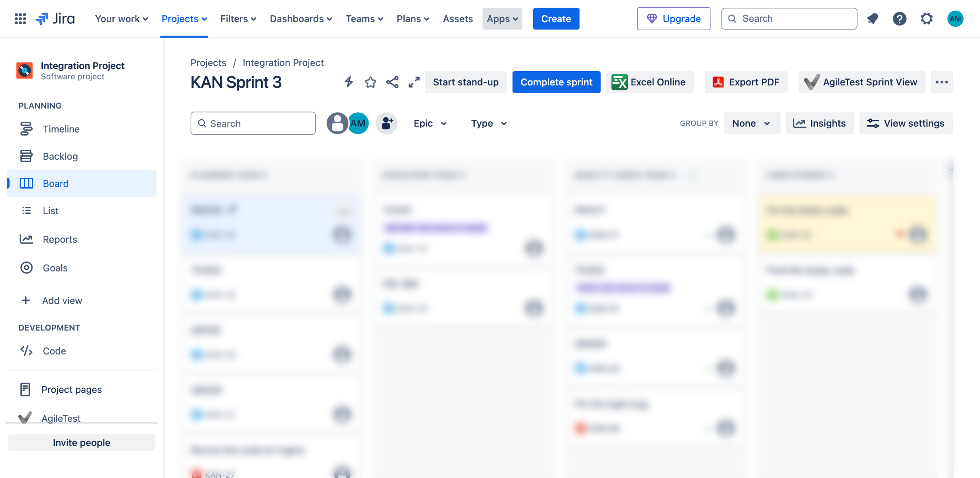Expand the Type filter dropdown

[x=488, y=123]
